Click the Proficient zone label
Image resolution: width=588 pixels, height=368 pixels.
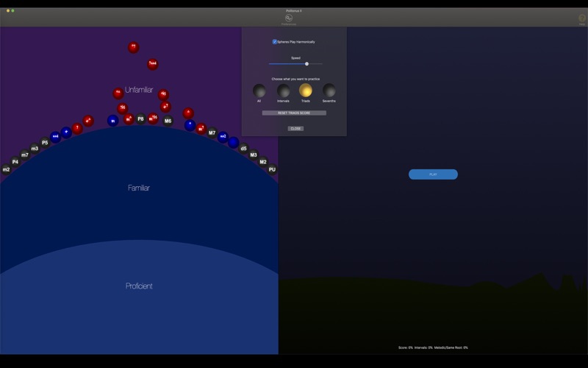tap(139, 286)
